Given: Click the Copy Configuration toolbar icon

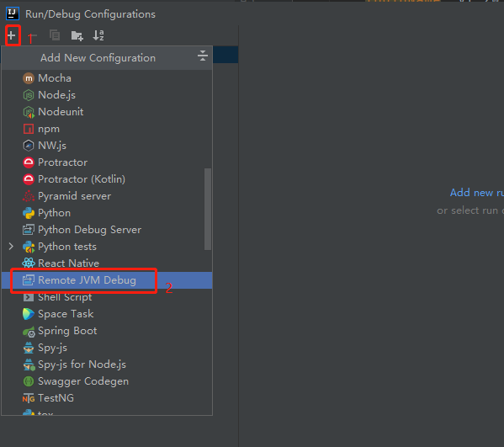Looking at the screenshot, I should click(x=55, y=35).
